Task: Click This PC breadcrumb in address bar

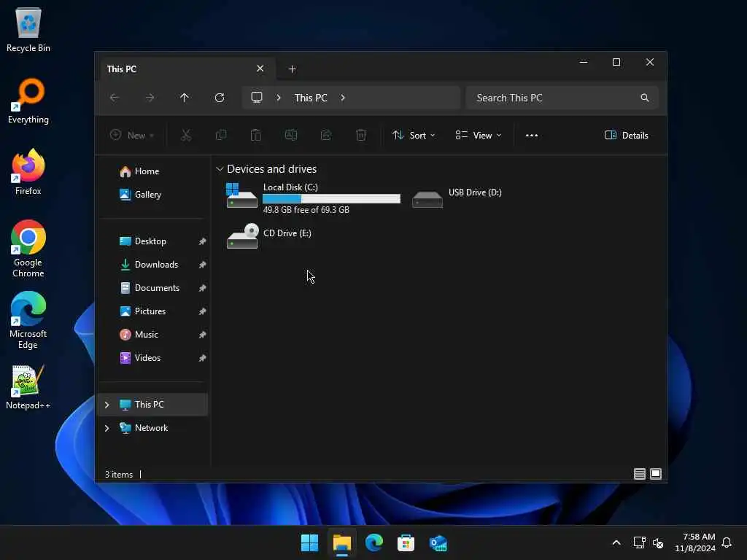Action: click(x=311, y=98)
